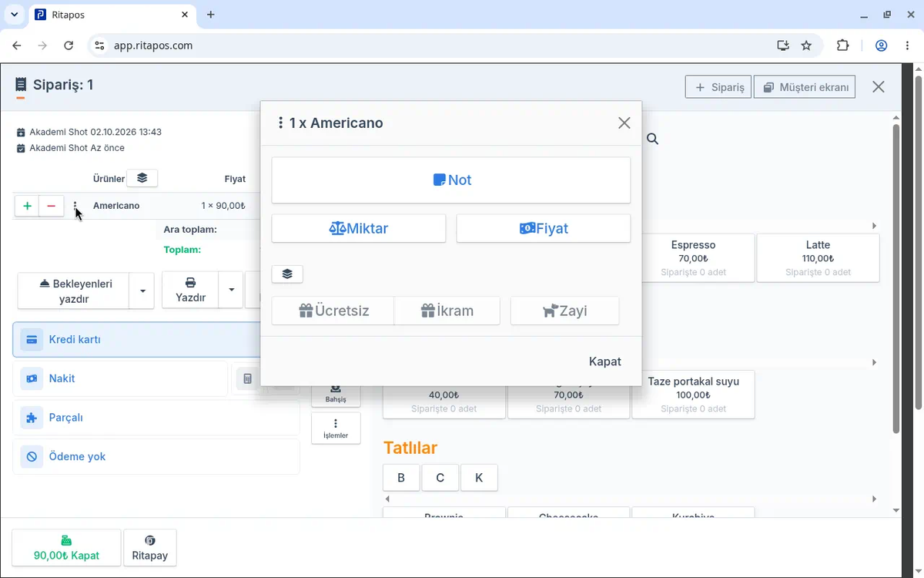Image resolution: width=924 pixels, height=578 pixels.
Task: Expand the Yazdır dropdown arrow
Action: click(231, 291)
